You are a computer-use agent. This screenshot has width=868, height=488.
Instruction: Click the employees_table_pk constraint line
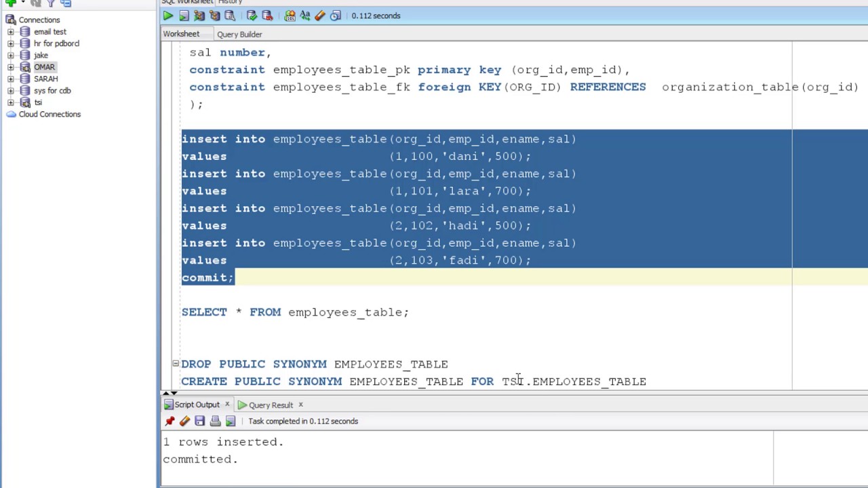pyautogui.click(x=410, y=70)
